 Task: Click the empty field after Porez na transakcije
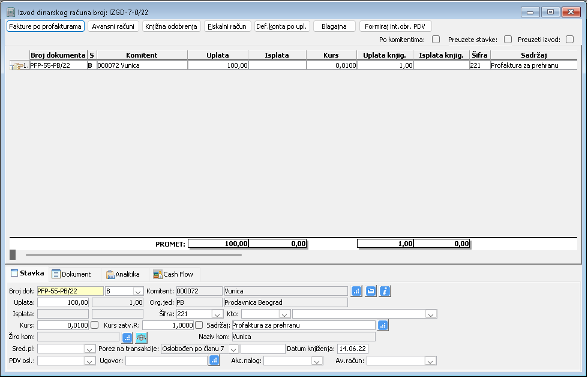(x=263, y=349)
